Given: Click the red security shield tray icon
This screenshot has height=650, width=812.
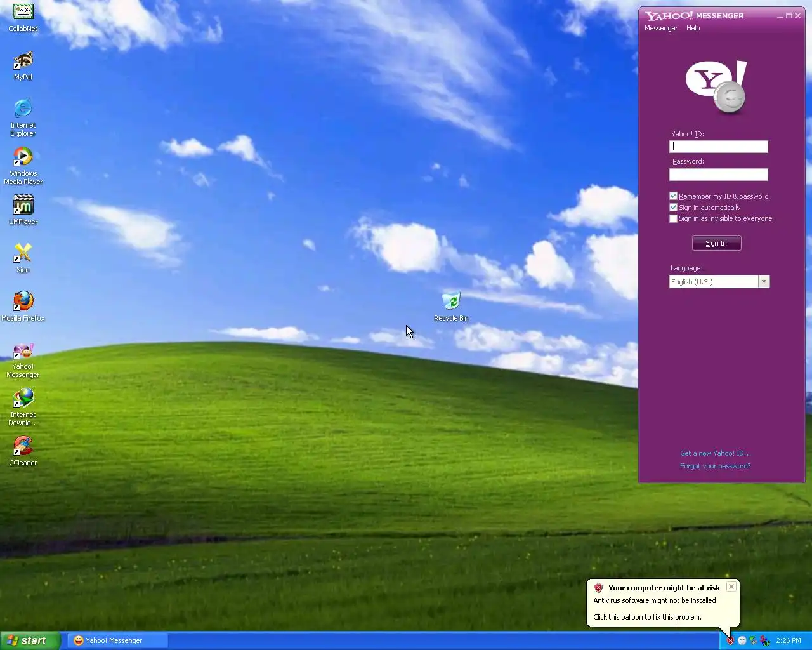Looking at the screenshot, I should [x=730, y=640].
